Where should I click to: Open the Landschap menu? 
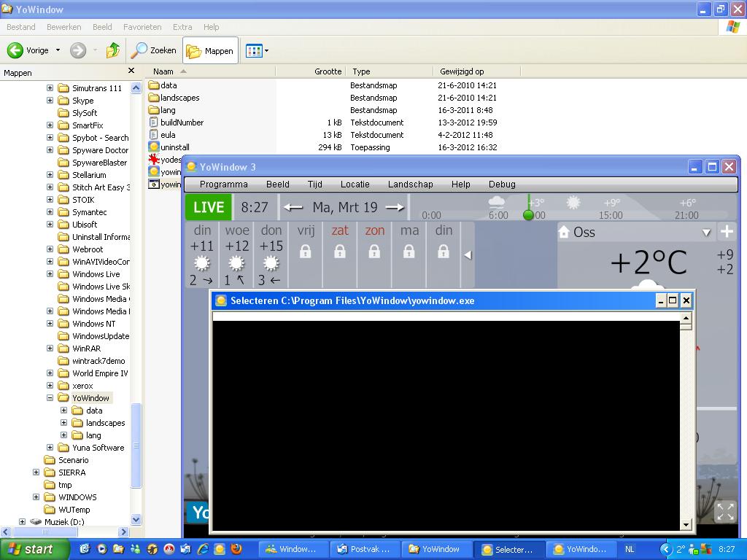410,184
